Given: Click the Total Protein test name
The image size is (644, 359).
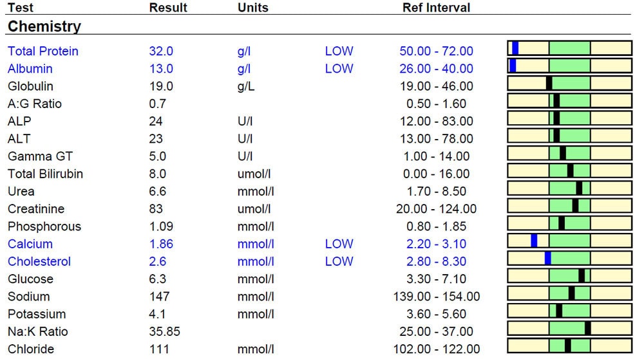Looking at the screenshot, I should coord(43,51).
